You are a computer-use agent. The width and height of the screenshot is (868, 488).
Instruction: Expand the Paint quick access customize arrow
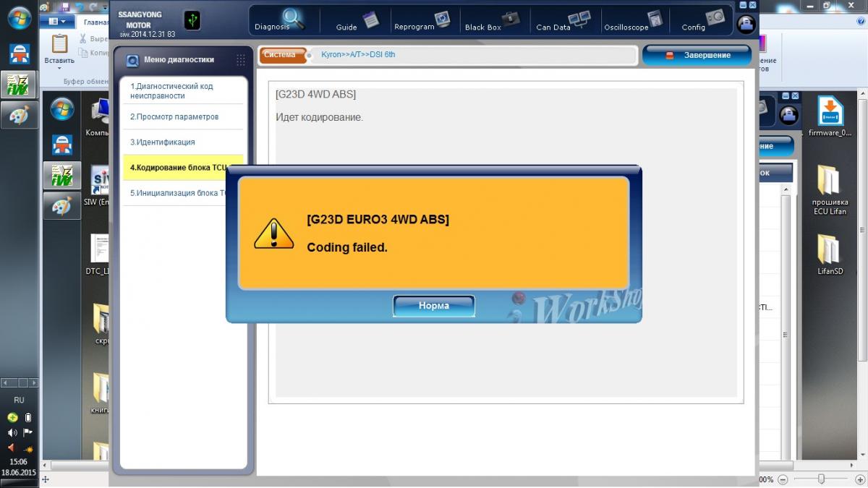tap(106, 7)
